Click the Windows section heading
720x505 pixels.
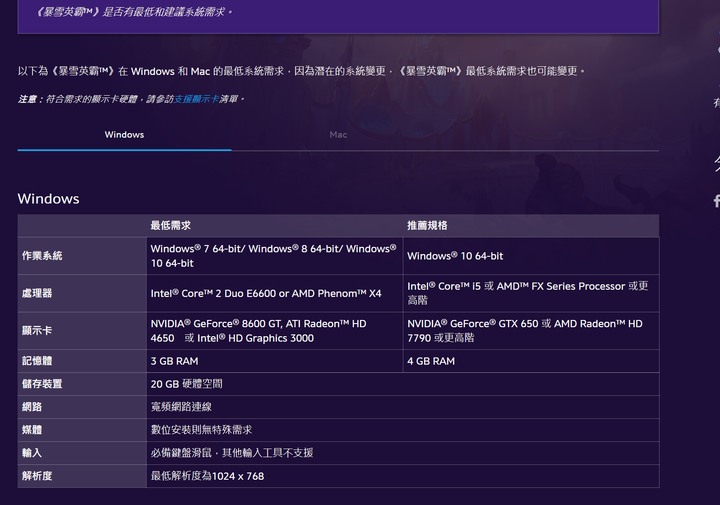pyautogui.click(x=49, y=199)
